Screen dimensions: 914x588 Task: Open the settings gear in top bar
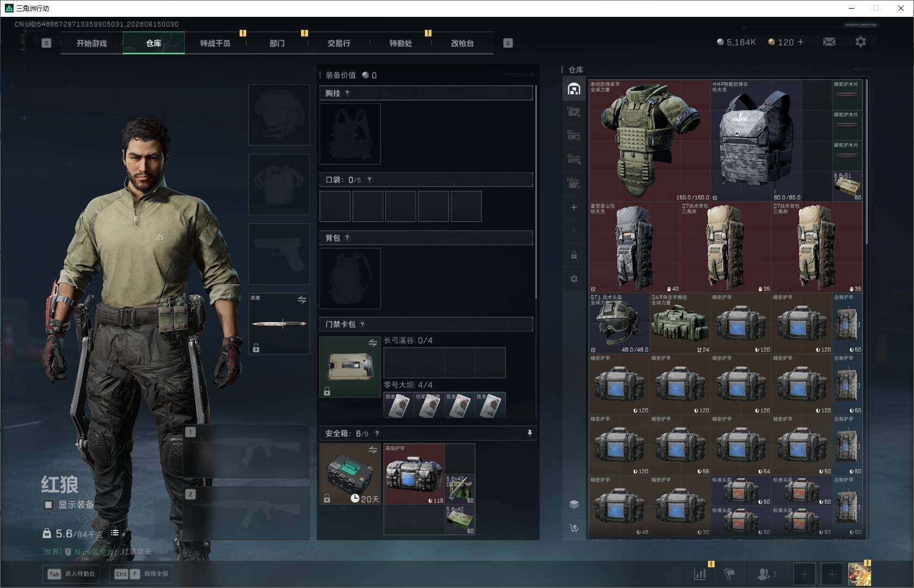pyautogui.click(x=861, y=42)
